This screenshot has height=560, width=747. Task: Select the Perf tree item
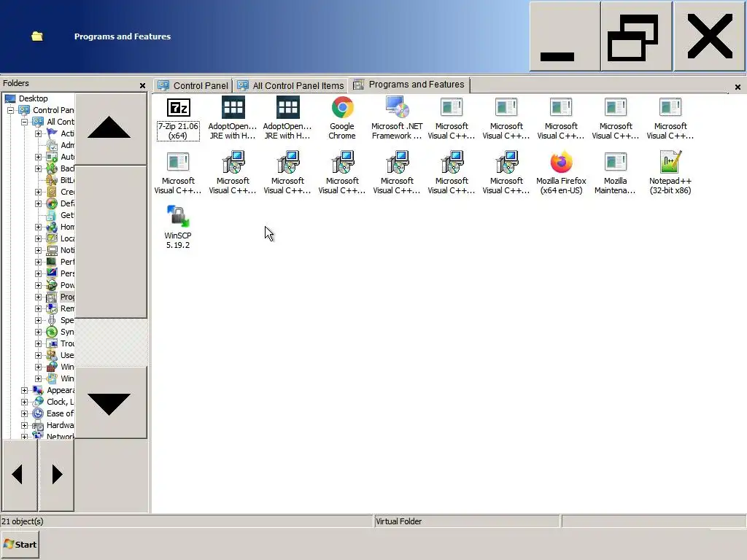pyautogui.click(x=67, y=262)
